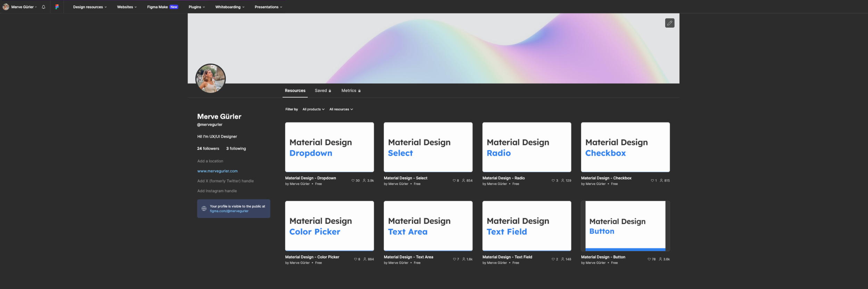This screenshot has width=868, height=289.
Task: Click the globe icon in visibility notice
Action: [x=204, y=209]
